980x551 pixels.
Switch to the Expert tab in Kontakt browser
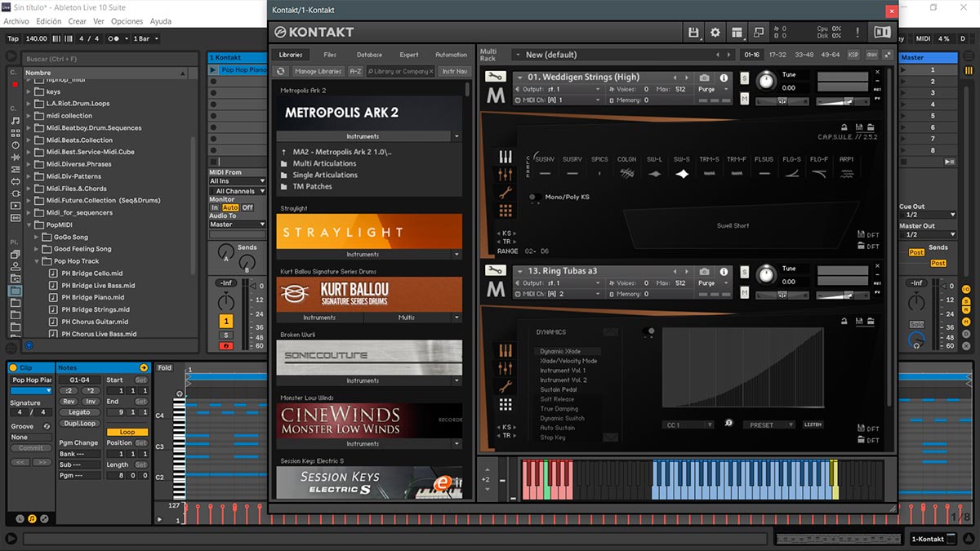click(x=409, y=55)
